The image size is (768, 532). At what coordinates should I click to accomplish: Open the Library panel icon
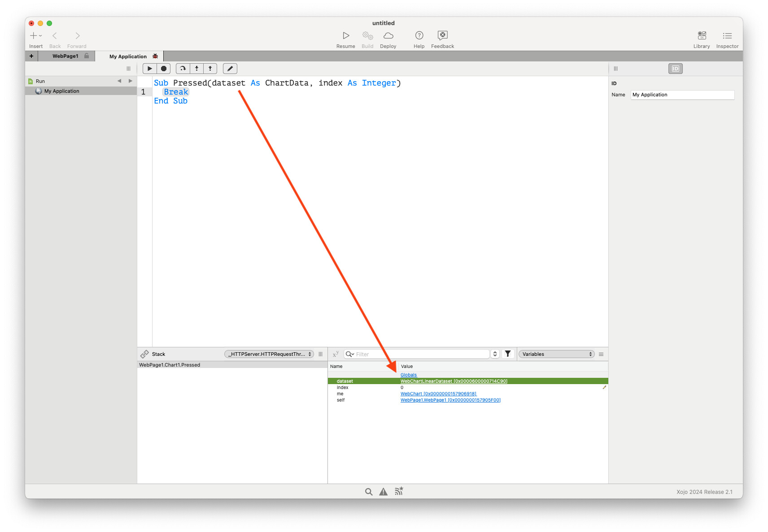[702, 36]
